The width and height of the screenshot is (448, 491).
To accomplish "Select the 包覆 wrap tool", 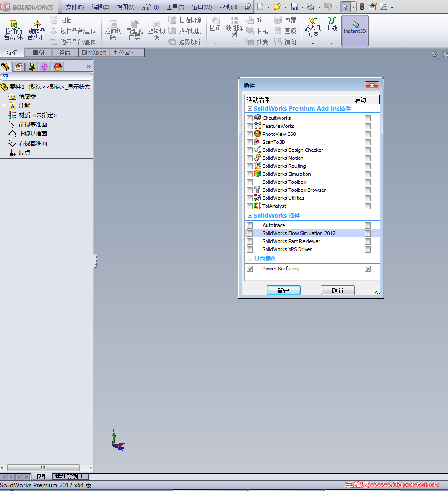I will pos(285,20).
